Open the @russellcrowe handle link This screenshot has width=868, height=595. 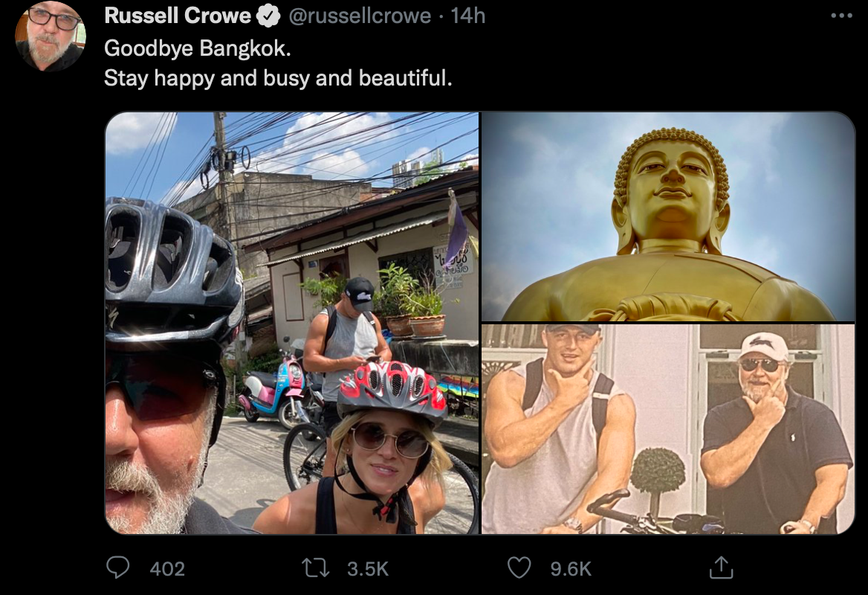pyautogui.click(x=360, y=16)
